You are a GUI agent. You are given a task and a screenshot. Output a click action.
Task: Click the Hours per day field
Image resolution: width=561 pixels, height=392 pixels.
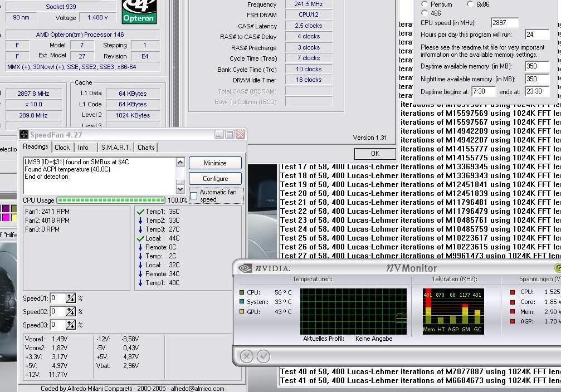pyautogui.click(x=537, y=35)
